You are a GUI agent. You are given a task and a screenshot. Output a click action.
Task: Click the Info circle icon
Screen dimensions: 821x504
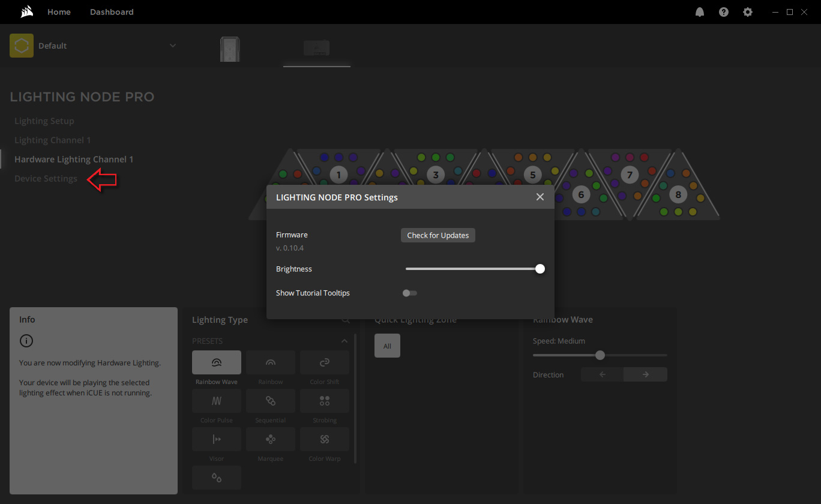(26, 341)
